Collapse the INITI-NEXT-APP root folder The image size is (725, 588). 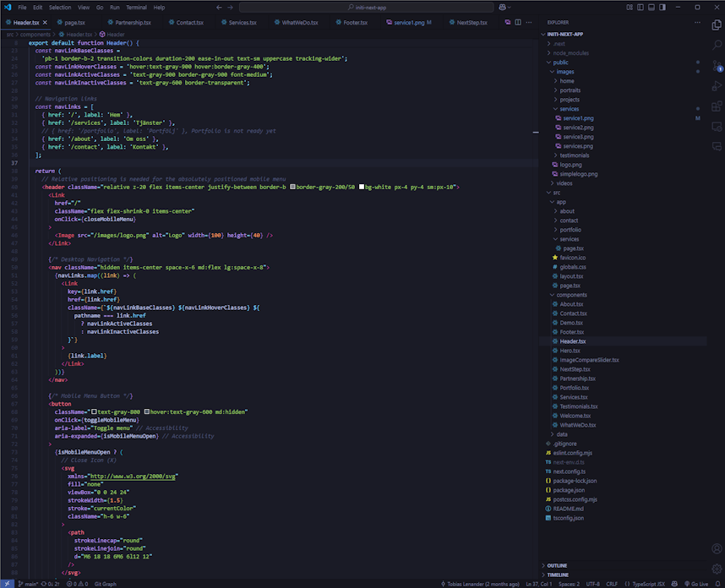click(624, 34)
